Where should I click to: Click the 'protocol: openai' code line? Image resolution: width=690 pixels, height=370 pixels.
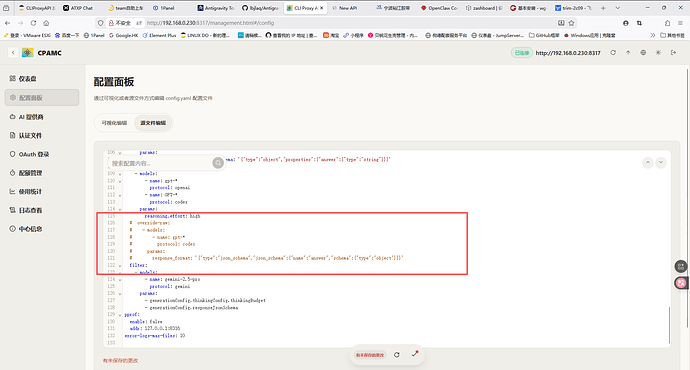169,188
